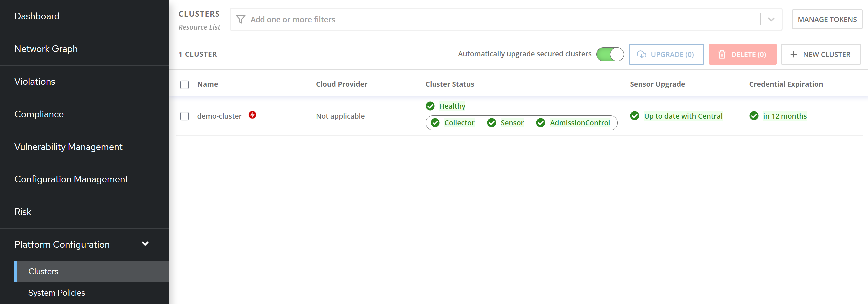Click the Healthy status text

point(452,106)
